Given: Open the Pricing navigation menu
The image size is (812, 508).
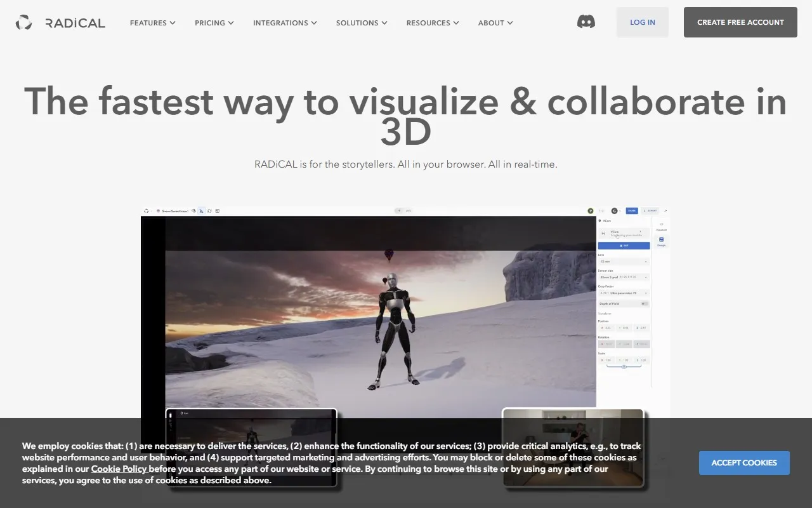Looking at the screenshot, I should click(214, 23).
